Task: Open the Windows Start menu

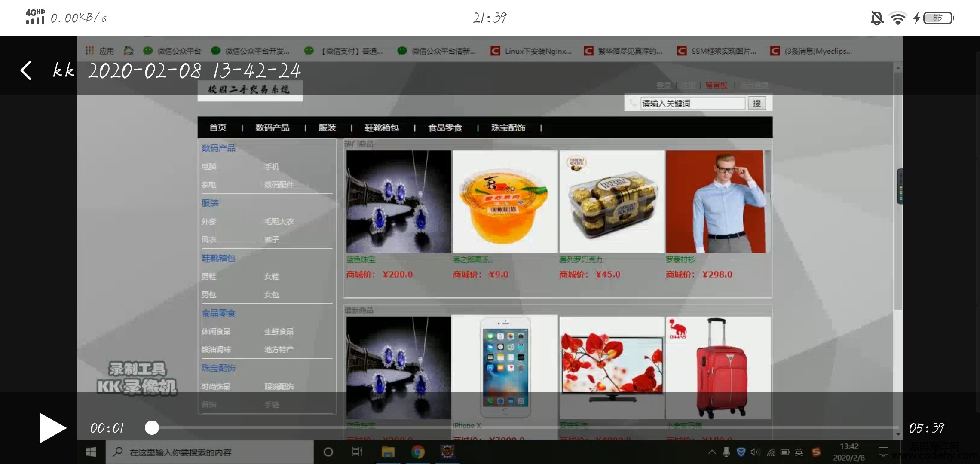Action: 91,452
